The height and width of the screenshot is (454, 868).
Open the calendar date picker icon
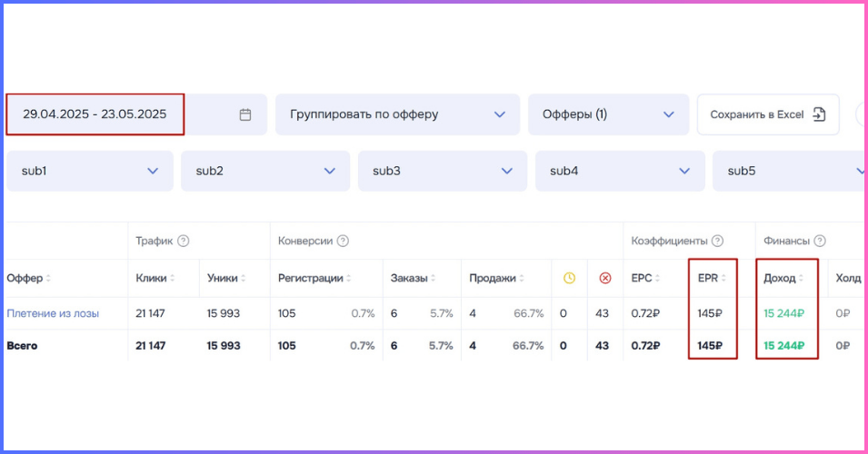click(x=245, y=114)
